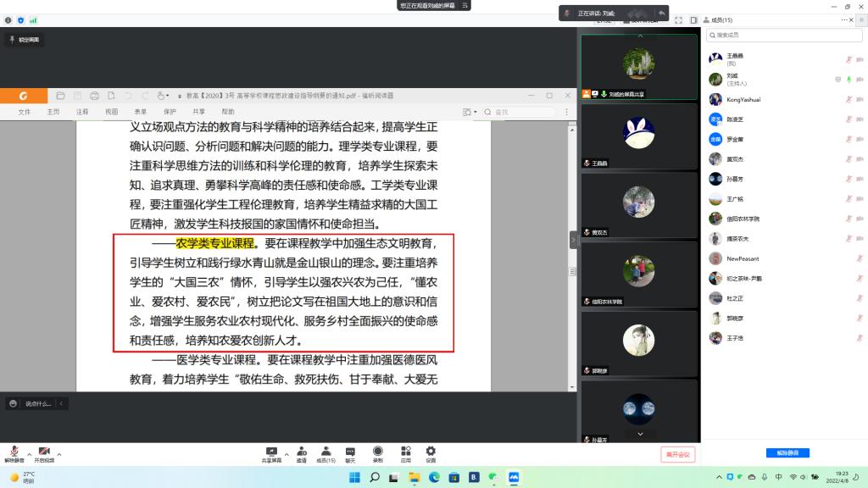Click the print icon in PDF reader toolbar
This screenshot has height=488, width=868.
[95, 96]
